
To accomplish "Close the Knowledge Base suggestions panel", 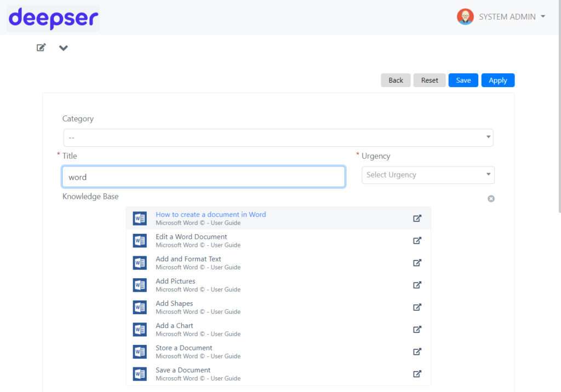I will coord(491,199).
